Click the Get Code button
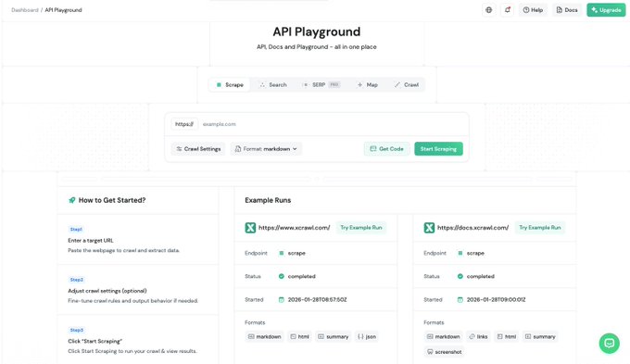630x364 pixels. click(386, 149)
